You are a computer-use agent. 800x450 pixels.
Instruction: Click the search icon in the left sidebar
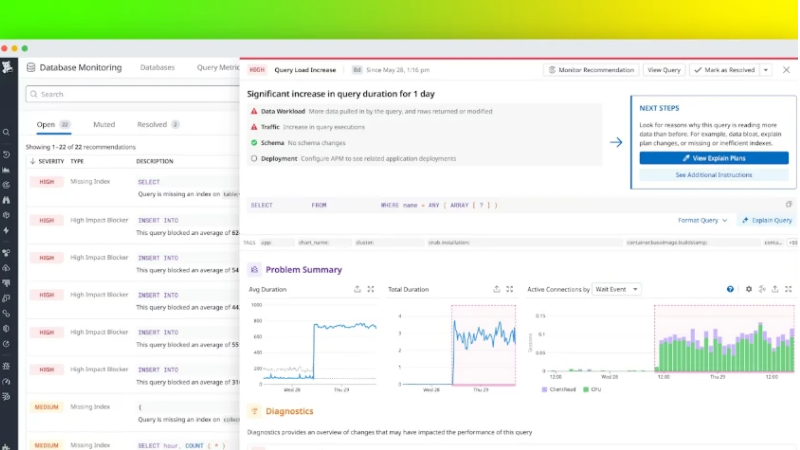pyautogui.click(x=7, y=132)
